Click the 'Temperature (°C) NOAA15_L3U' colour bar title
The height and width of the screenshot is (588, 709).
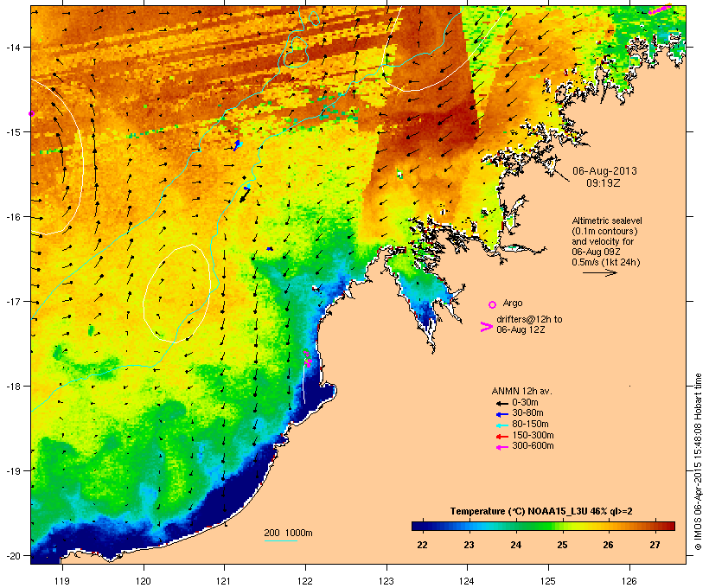[x=519, y=512]
